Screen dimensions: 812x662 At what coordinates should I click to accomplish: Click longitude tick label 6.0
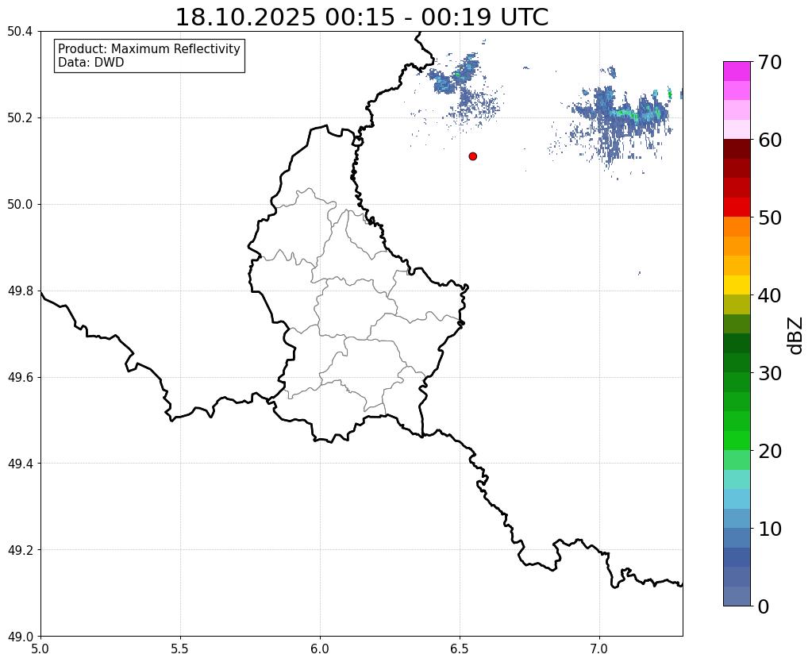[320, 649]
